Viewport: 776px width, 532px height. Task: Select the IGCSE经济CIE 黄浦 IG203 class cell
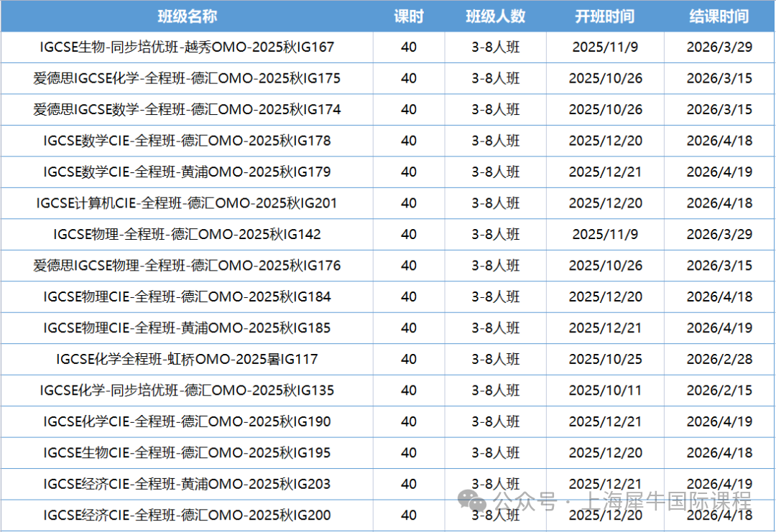tap(187, 484)
